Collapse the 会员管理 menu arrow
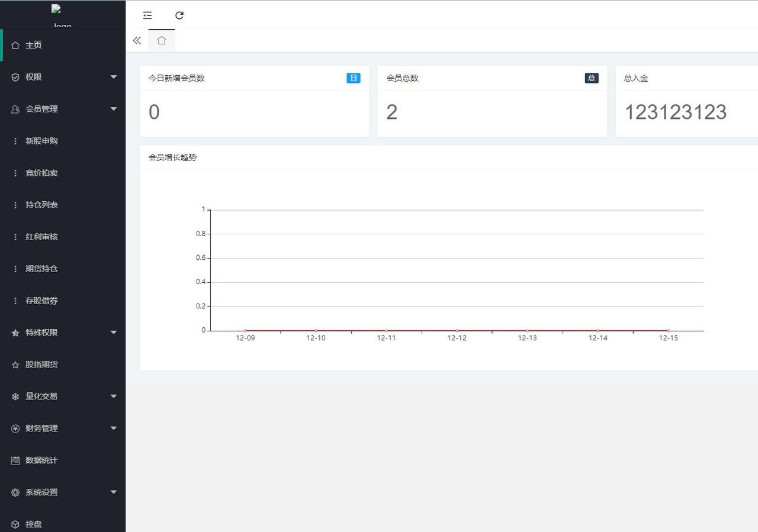Screen dimensions: 758x532 [x=114, y=109]
